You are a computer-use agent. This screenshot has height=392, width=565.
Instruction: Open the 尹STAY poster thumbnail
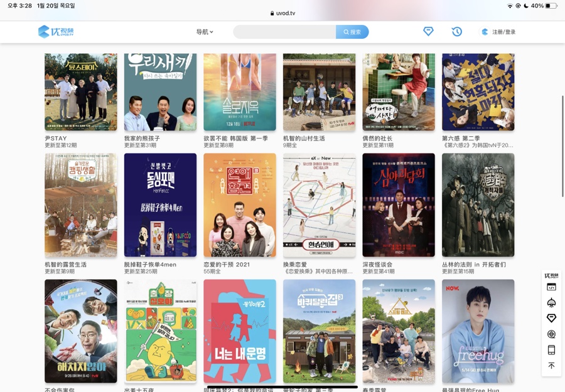click(x=81, y=92)
